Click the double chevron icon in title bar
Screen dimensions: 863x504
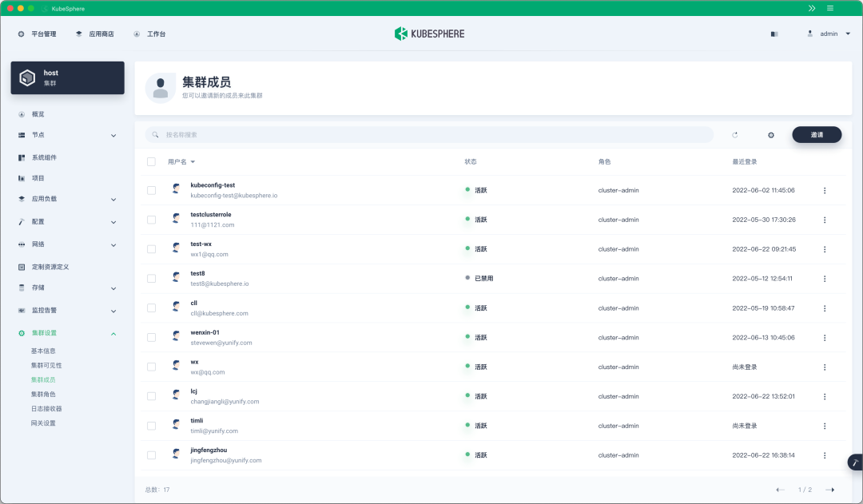tap(812, 8)
